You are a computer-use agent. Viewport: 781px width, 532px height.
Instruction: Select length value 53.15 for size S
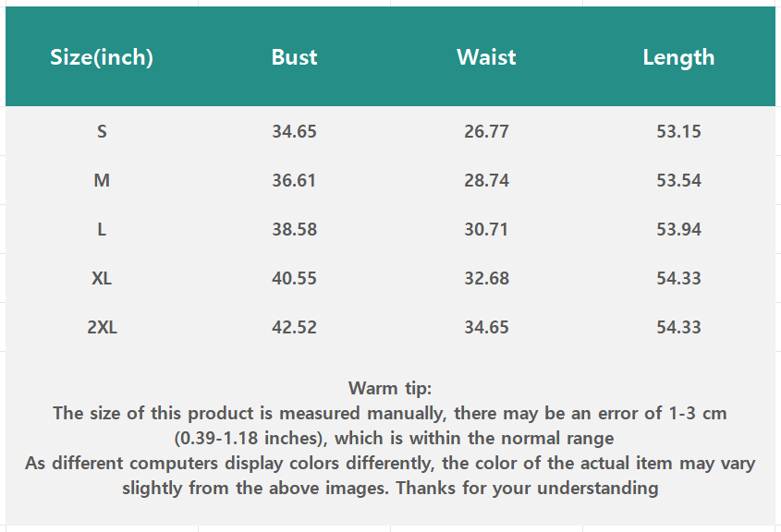click(678, 131)
